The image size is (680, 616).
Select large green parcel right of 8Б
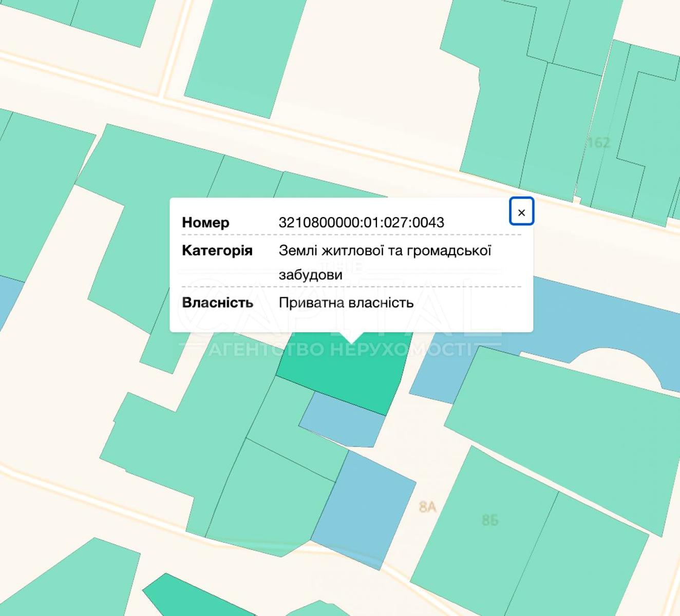coord(591,554)
